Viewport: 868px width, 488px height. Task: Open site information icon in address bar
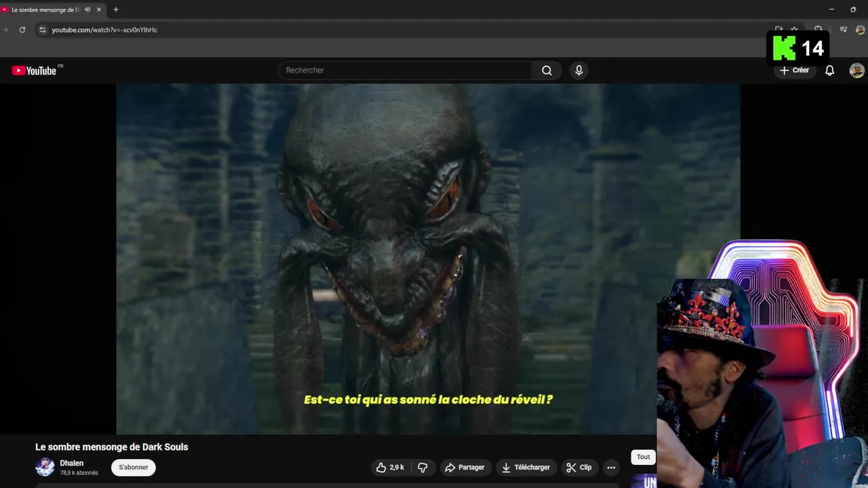point(42,30)
